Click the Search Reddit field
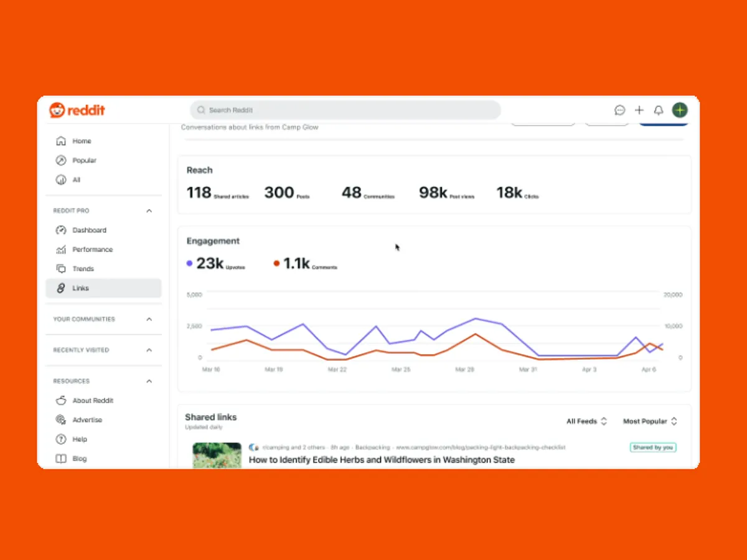This screenshot has height=560, width=747. click(x=345, y=110)
